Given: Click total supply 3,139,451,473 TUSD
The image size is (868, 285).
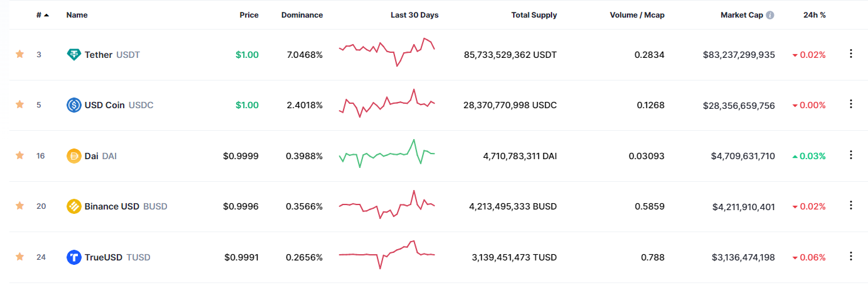Looking at the screenshot, I should (514, 257).
